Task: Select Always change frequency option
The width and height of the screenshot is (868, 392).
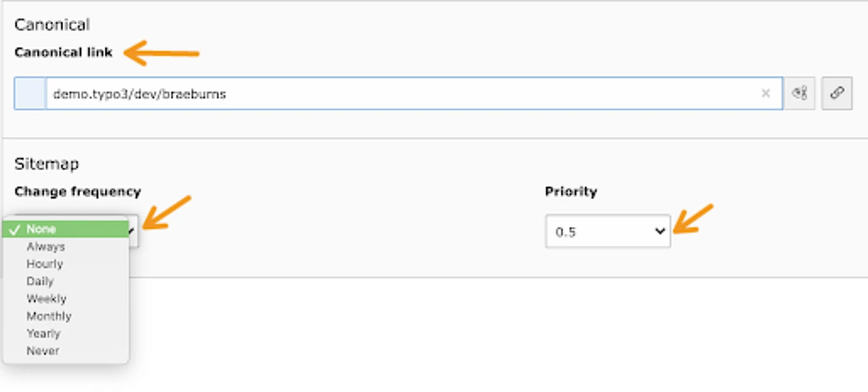Action: 45,247
